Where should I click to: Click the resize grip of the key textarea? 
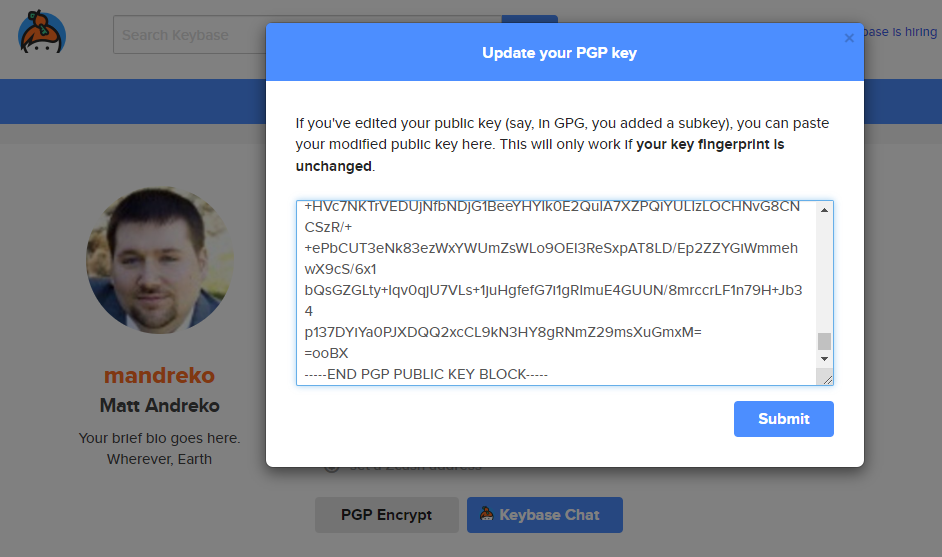tap(826, 377)
